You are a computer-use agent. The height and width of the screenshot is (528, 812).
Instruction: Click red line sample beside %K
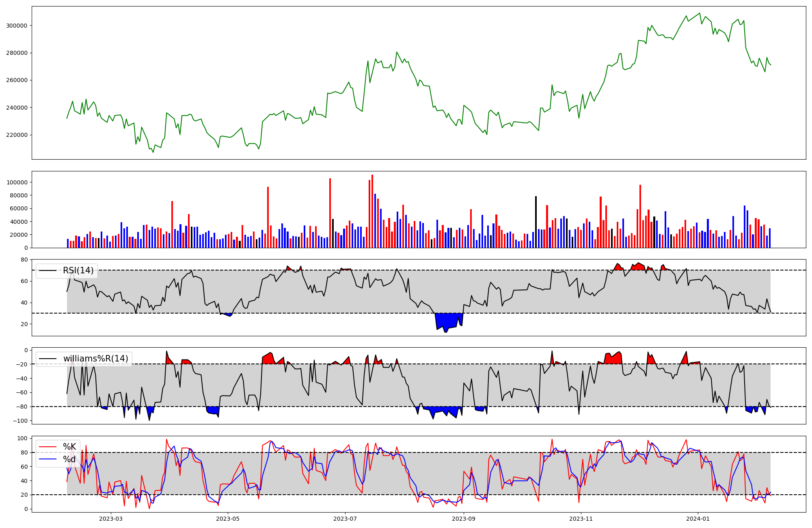[48, 447]
